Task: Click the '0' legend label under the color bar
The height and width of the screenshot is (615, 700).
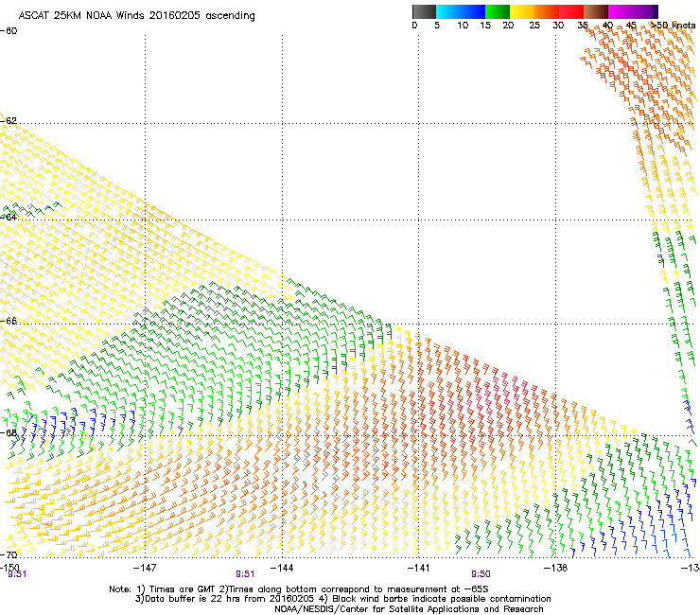Action: click(x=414, y=26)
